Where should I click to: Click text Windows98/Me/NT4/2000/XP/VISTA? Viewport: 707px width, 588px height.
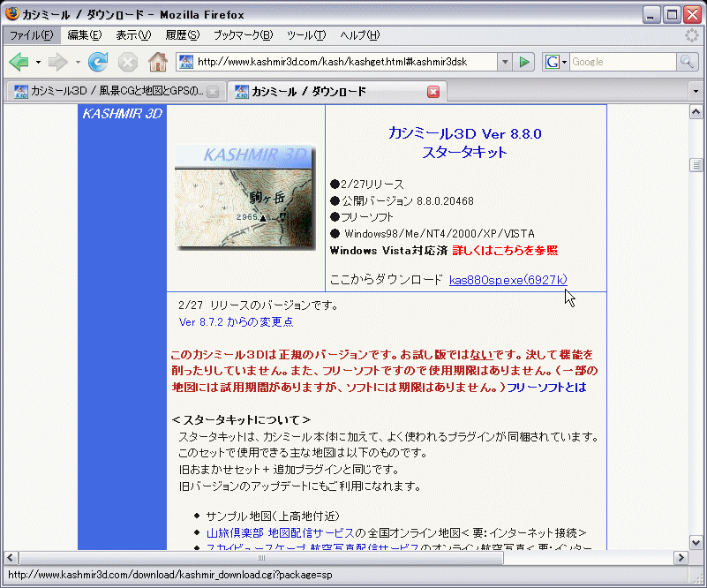[440, 234]
